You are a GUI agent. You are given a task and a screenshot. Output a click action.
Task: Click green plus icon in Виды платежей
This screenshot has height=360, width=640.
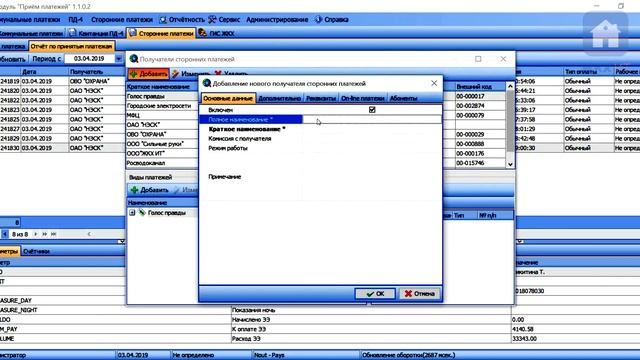tap(134, 190)
